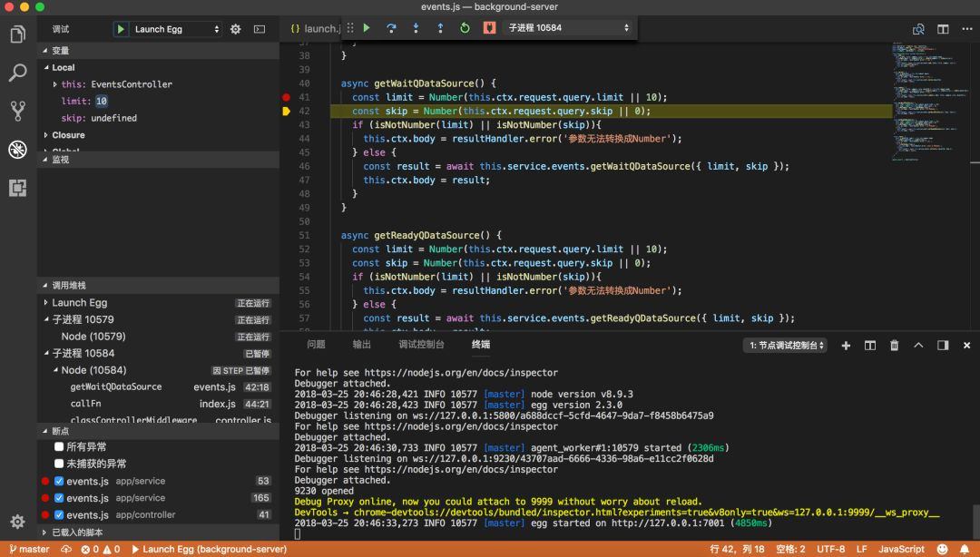Open the 子进程 10584 process dropdown

click(x=568, y=28)
